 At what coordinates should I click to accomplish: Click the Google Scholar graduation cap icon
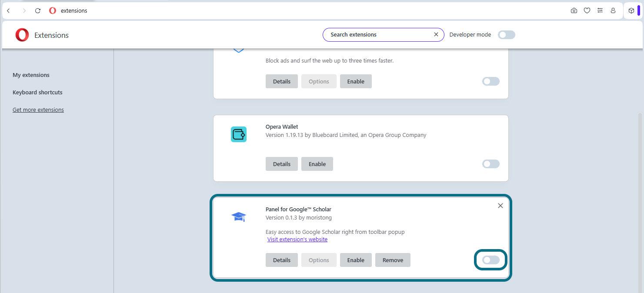[x=239, y=216]
